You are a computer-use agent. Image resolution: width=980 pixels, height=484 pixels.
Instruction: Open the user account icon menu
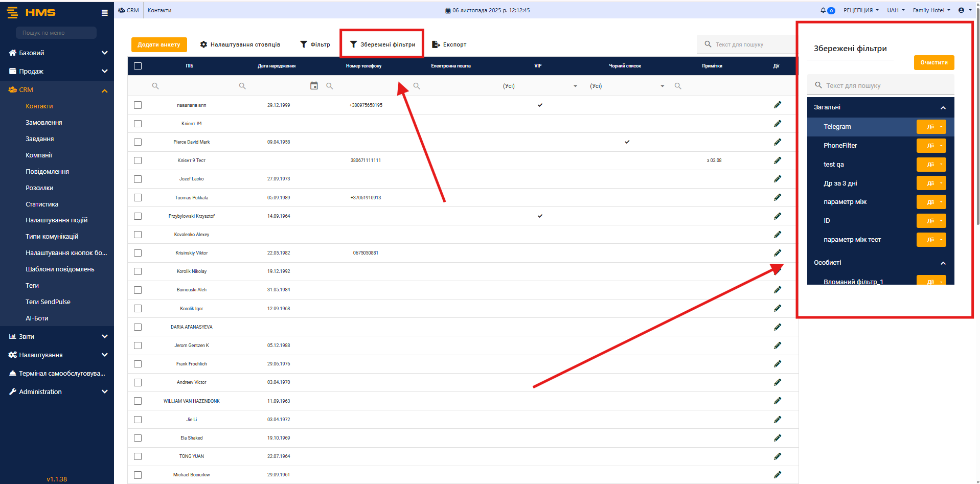(x=961, y=10)
